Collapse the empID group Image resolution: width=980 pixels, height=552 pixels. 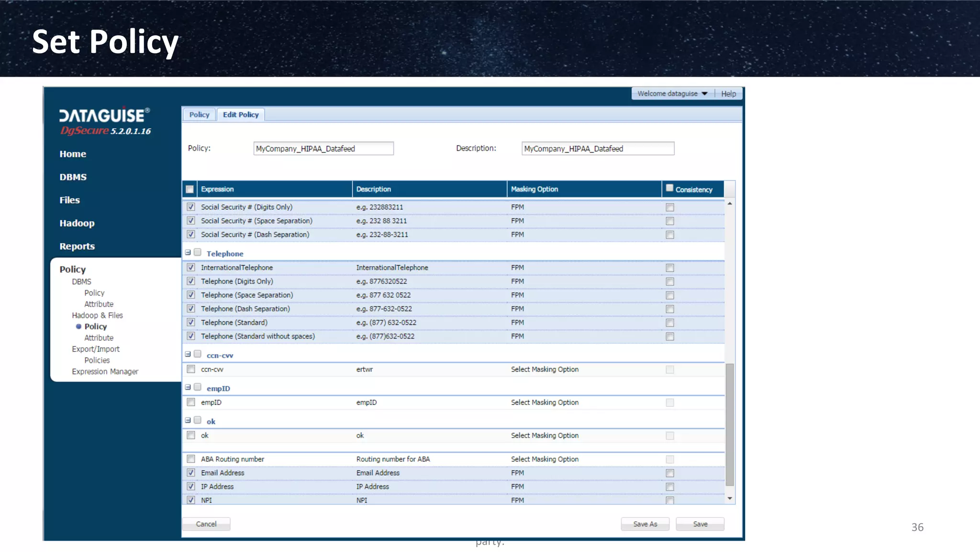pos(188,387)
